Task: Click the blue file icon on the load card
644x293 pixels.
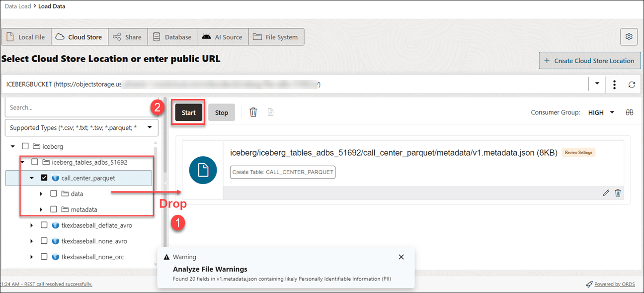Action: (x=203, y=170)
